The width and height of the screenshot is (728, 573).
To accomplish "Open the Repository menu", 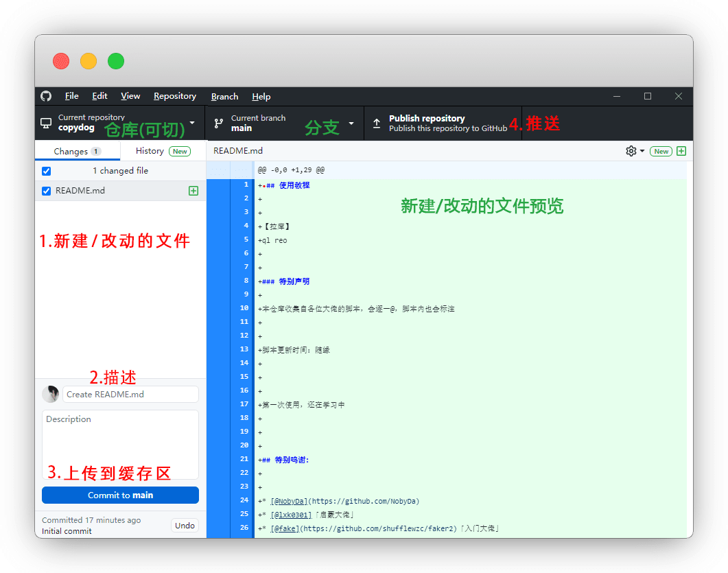I will tap(174, 96).
